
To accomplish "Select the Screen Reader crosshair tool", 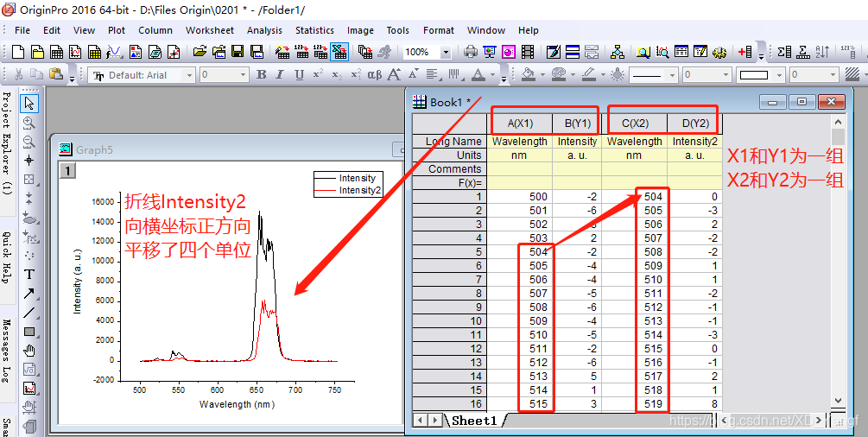I will pyautogui.click(x=29, y=161).
